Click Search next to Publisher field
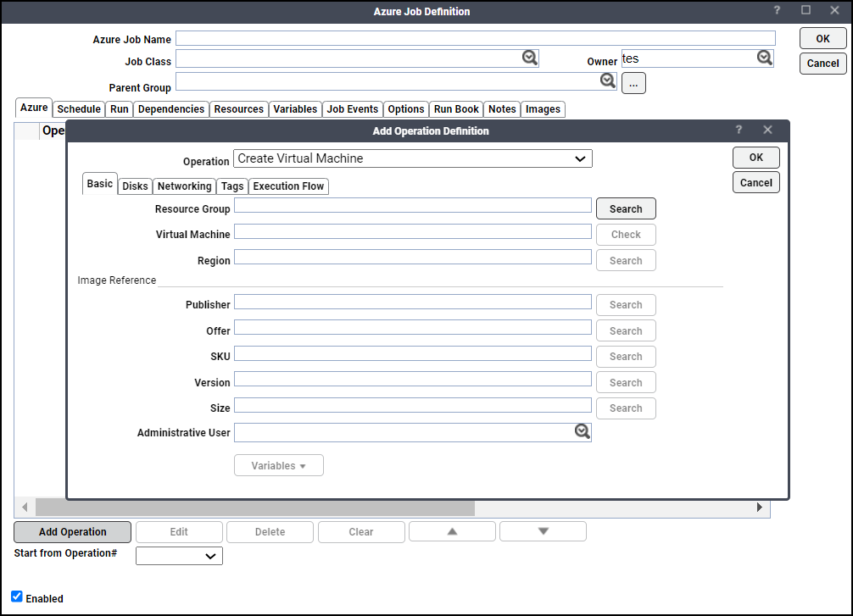The height and width of the screenshot is (616, 853). [x=626, y=305]
